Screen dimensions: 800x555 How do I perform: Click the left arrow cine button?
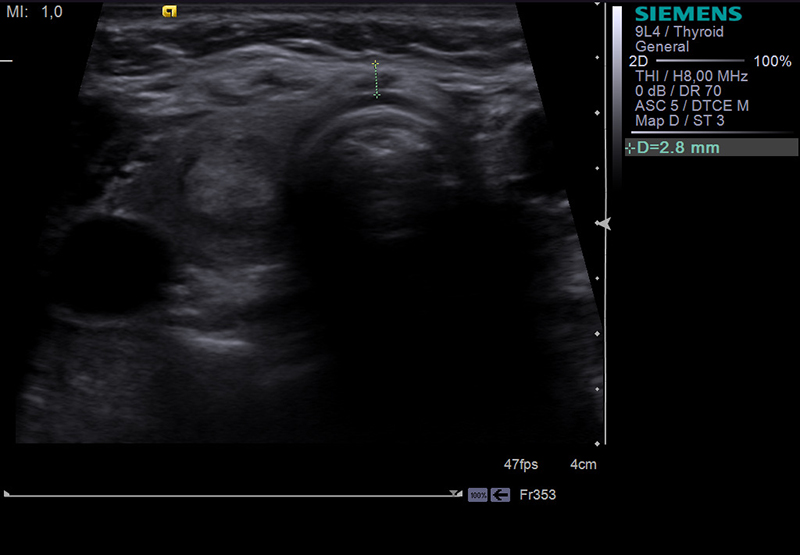pos(500,495)
